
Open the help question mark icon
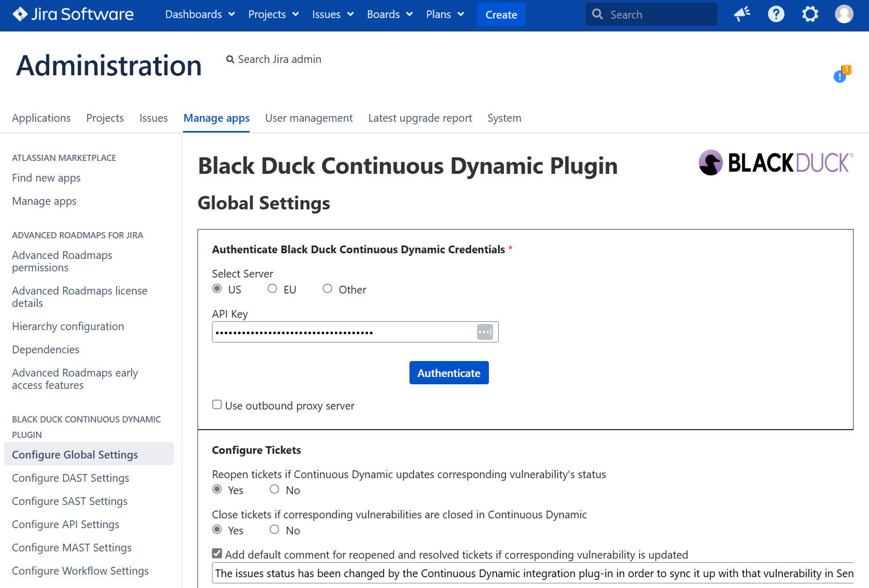[x=776, y=14]
